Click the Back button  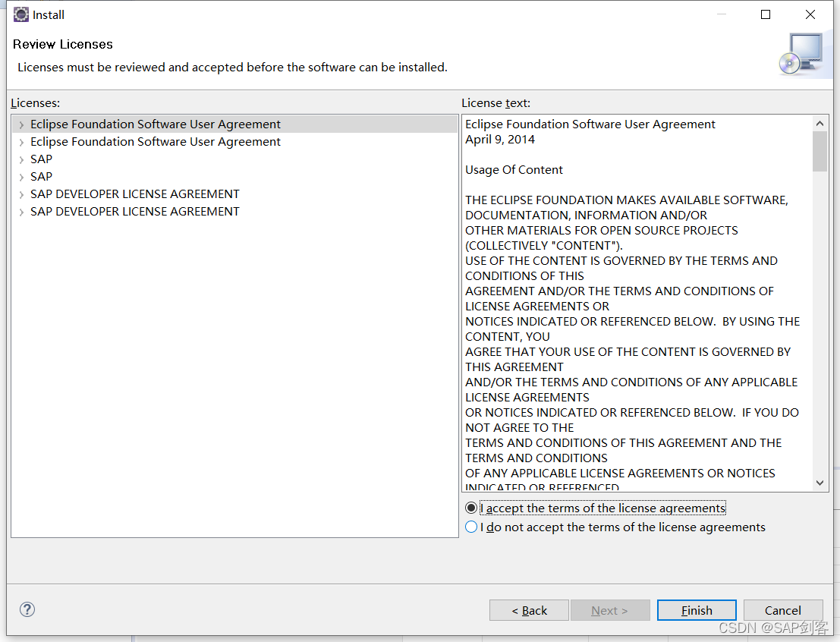pyautogui.click(x=529, y=610)
